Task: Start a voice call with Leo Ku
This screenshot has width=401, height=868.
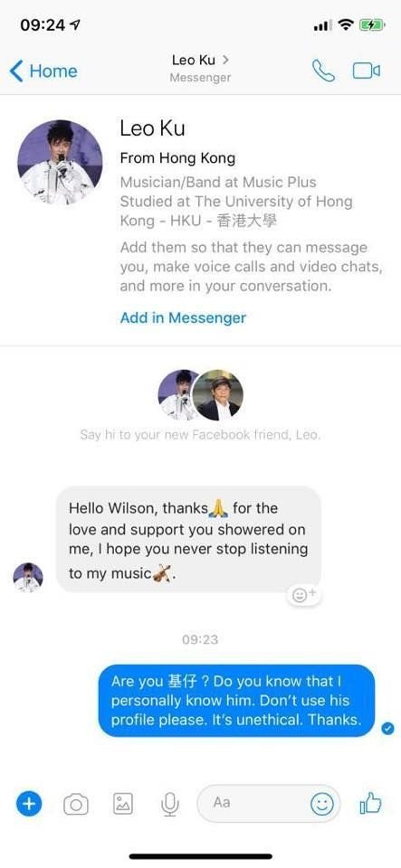Action: pyautogui.click(x=323, y=71)
